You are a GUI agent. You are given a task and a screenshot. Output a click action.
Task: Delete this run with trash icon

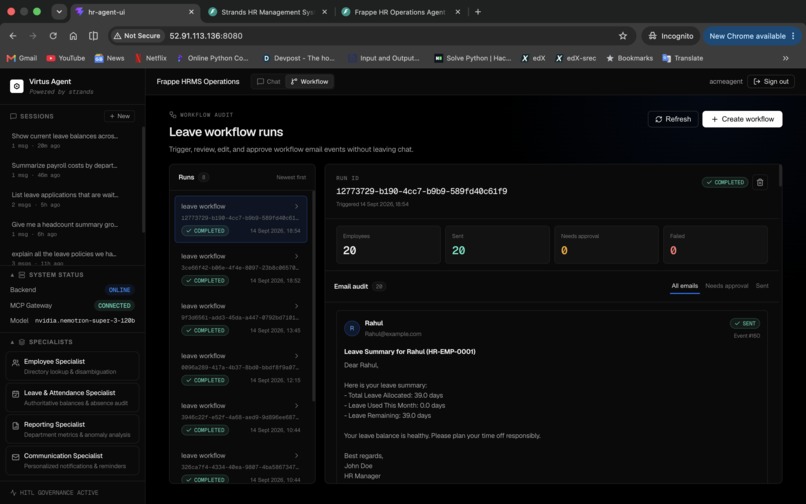point(760,182)
